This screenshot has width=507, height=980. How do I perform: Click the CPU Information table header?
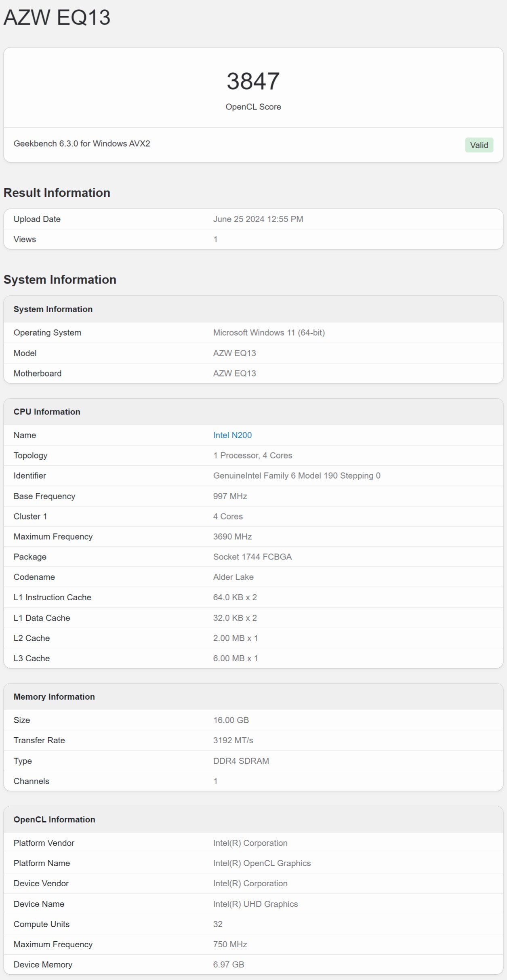coord(47,412)
